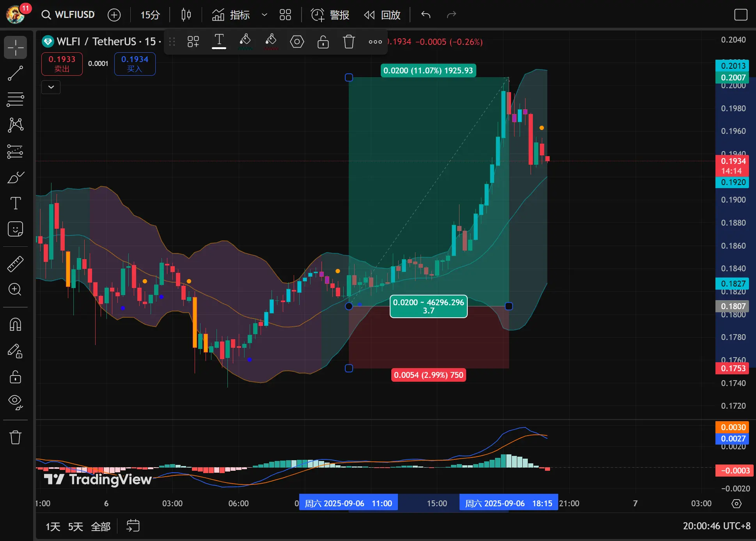Change text color in floating toolbar
Image resolution: width=756 pixels, height=541 pixels.
(x=219, y=41)
